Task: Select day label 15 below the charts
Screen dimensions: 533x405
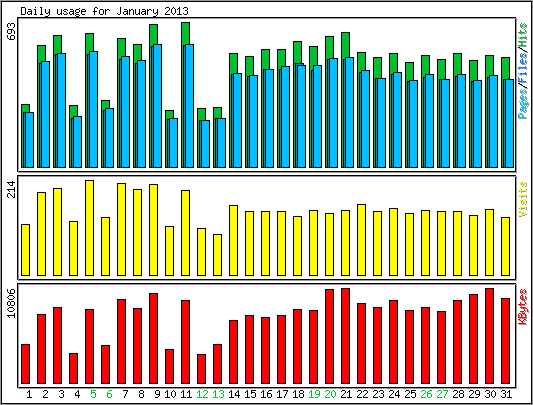Action: (x=250, y=394)
